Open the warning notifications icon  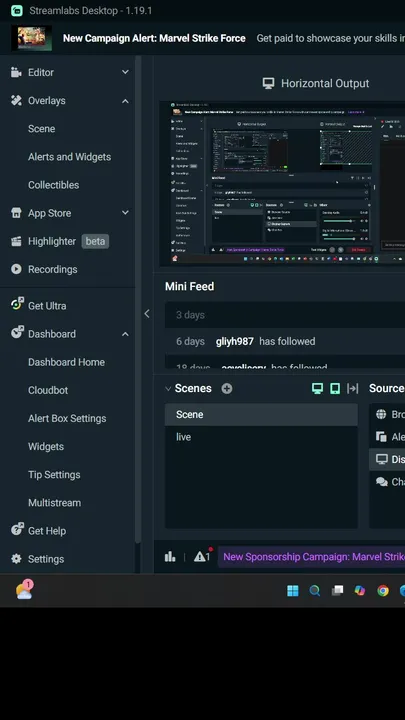[202, 557]
